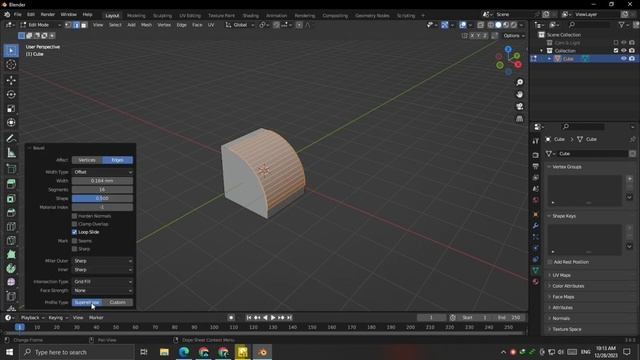This screenshot has height=360, width=640.
Task: Expand the Color Attributes panel
Action: click(x=568, y=286)
